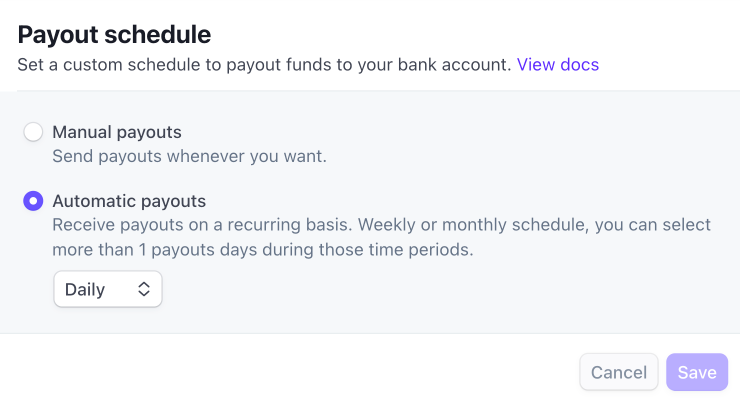Click the "Daily" text inside the select box
Screen dimensions: 740x406
point(85,290)
